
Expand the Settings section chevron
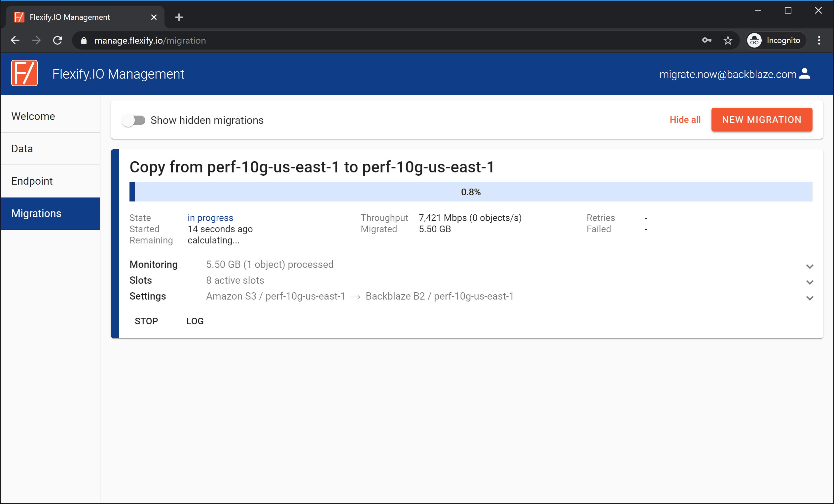point(810,298)
